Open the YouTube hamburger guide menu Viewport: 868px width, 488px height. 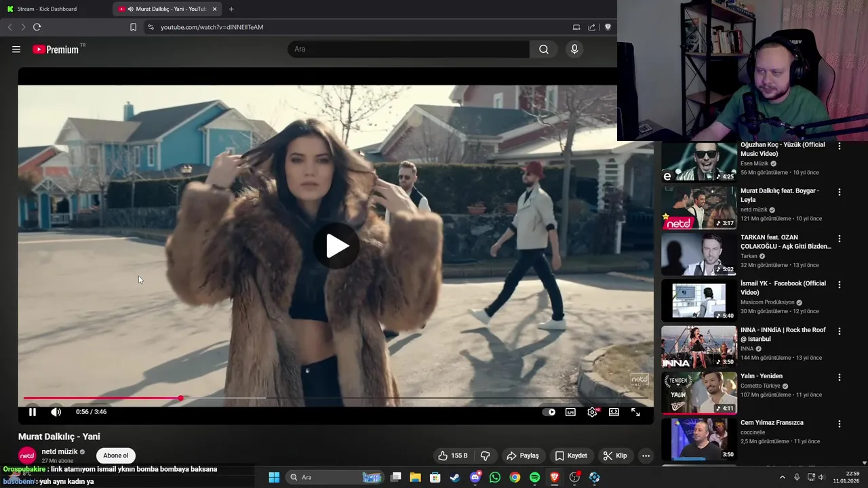click(16, 49)
